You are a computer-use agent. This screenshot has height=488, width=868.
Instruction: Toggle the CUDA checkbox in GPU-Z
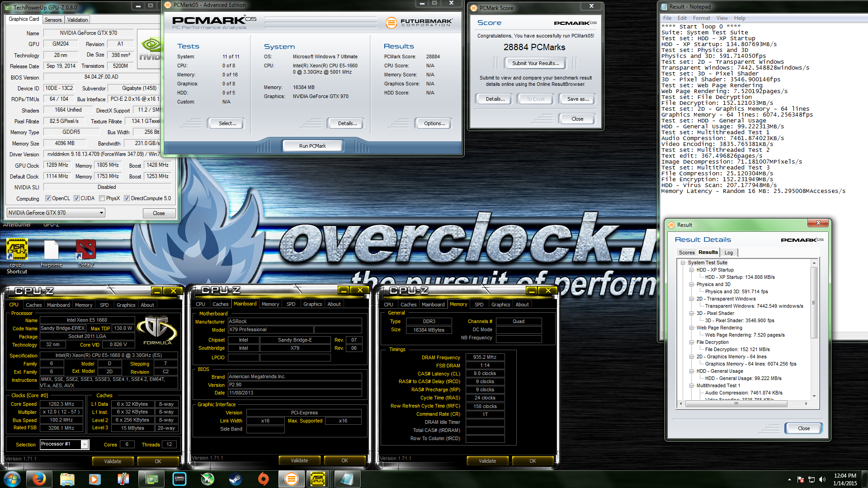77,198
